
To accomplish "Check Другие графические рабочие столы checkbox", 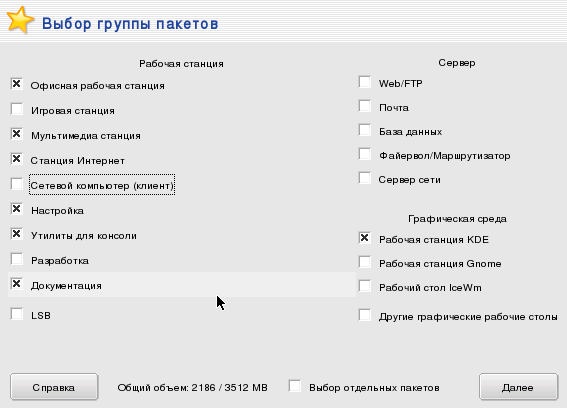I will coord(365,315).
